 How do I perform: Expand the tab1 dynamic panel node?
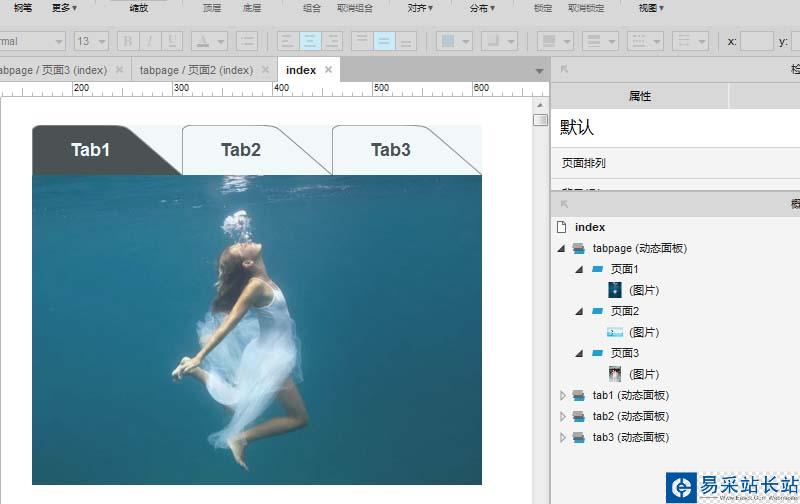coord(562,395)
